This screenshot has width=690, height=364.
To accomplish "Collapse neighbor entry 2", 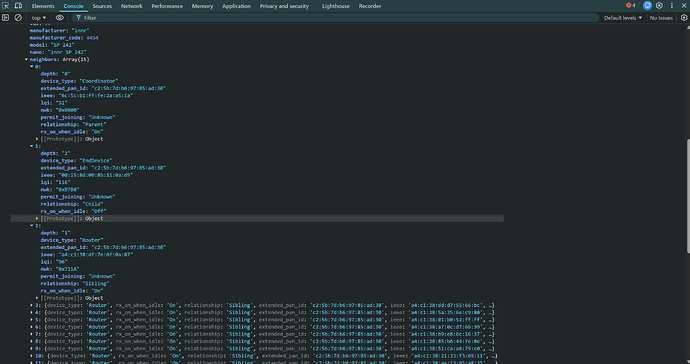I will coord(32,226).
